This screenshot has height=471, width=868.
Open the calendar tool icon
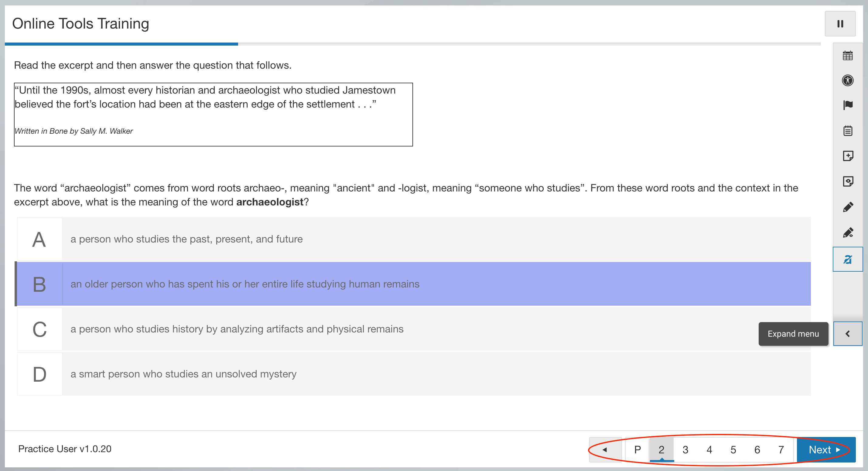pos(847,55)
